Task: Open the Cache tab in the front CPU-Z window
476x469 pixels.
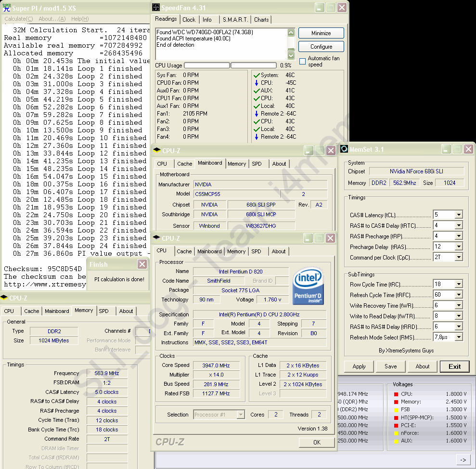Action: pos(184,251)
